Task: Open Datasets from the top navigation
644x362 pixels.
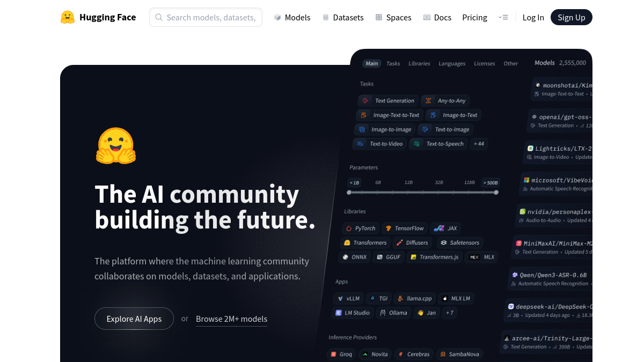Action: tap(342, 17)
